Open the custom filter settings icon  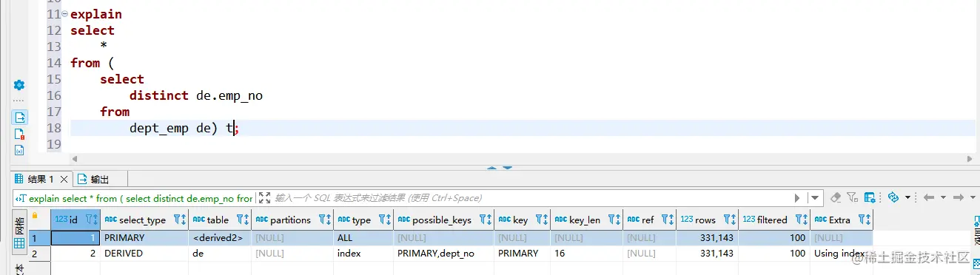point(853,197)
